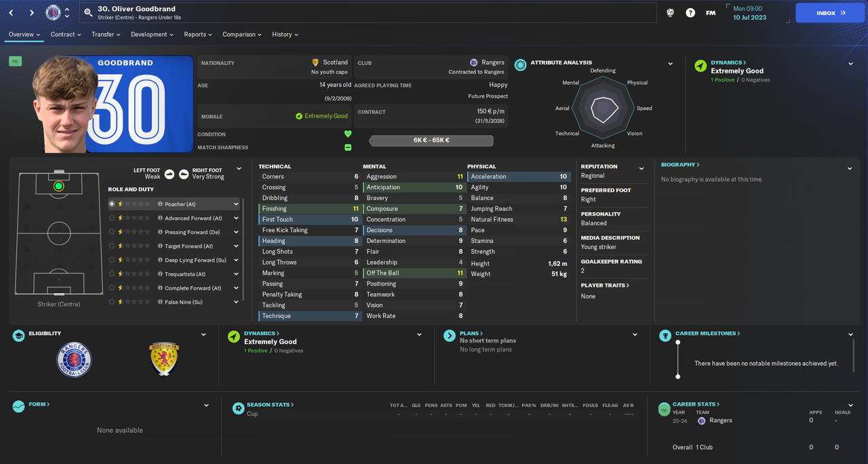This screenshot has width=868, height=464.
Task: Select the Pressing Forward (De) role radio
Action: (112, 232)
